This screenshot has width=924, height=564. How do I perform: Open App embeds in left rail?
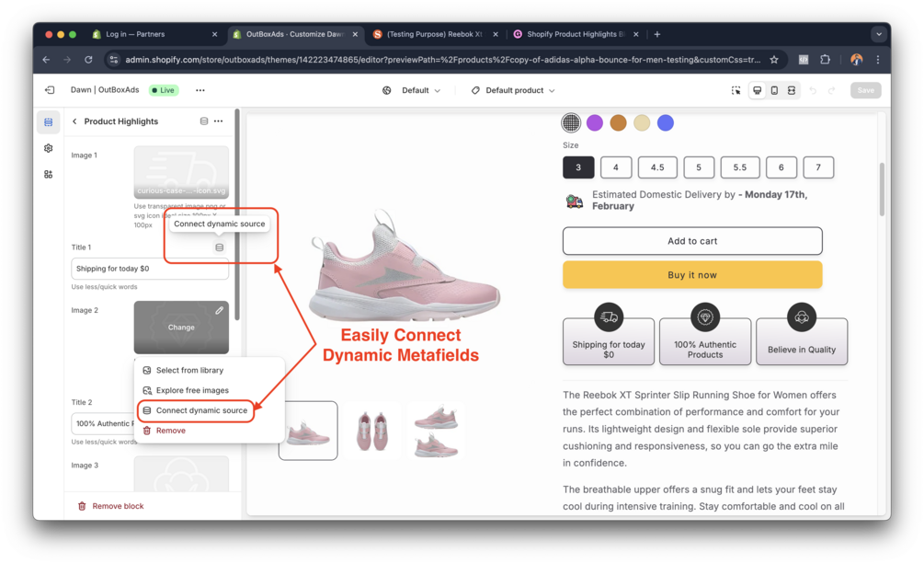tap(49, 174)
